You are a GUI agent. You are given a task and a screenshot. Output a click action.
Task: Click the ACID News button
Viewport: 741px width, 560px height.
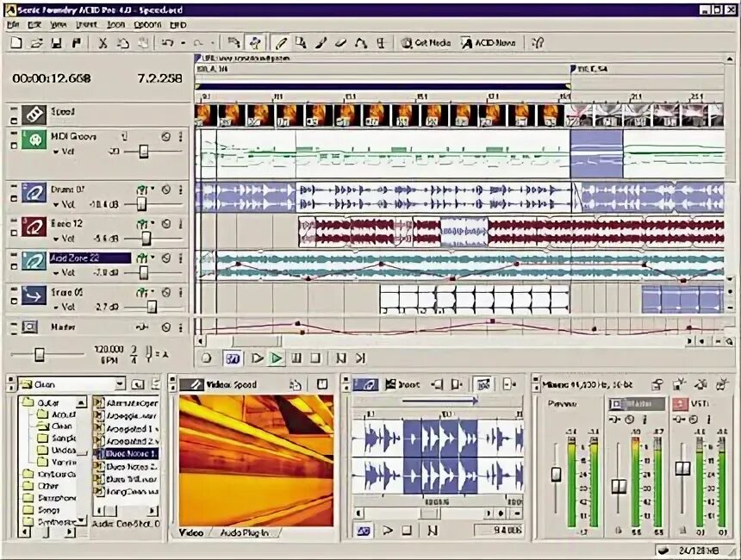[489, 43]
